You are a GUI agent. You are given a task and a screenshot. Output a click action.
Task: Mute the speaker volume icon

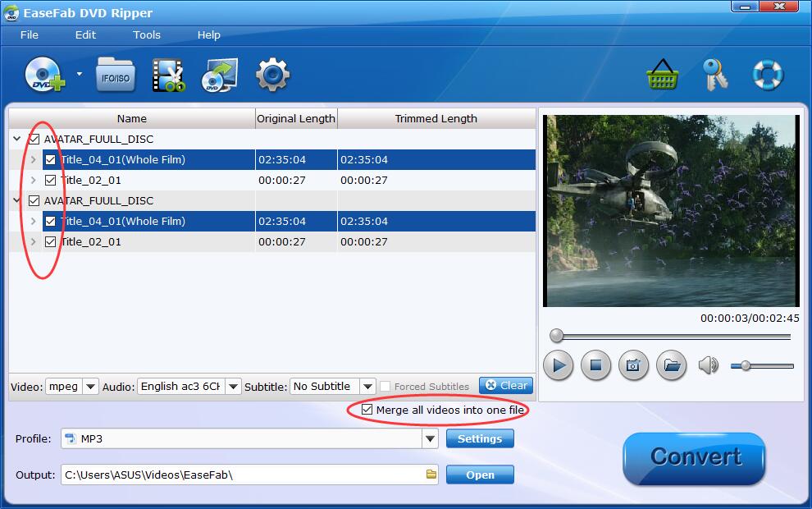[708, 365]
